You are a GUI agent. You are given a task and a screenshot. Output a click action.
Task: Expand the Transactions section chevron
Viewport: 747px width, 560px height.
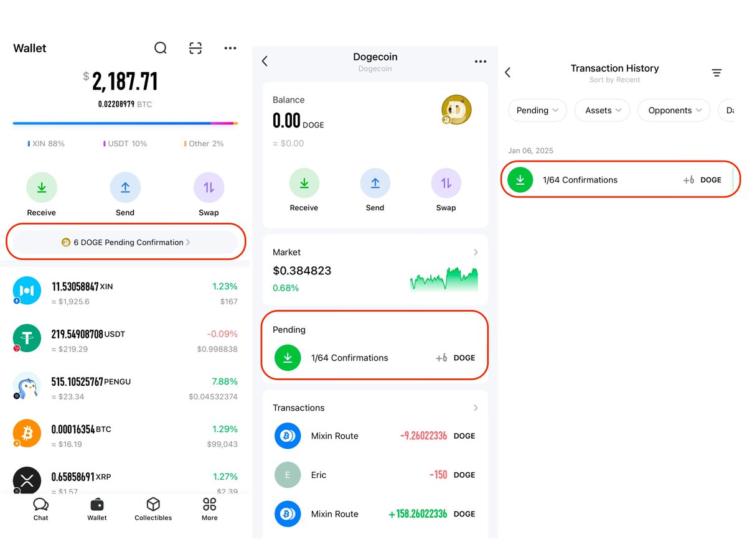point(476,408)
